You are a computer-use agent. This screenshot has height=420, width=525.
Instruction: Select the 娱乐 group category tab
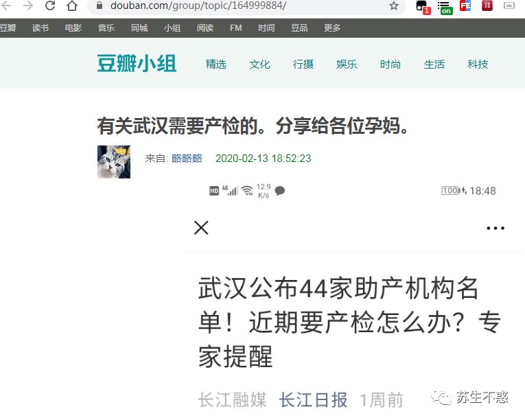tap(347, 64)
